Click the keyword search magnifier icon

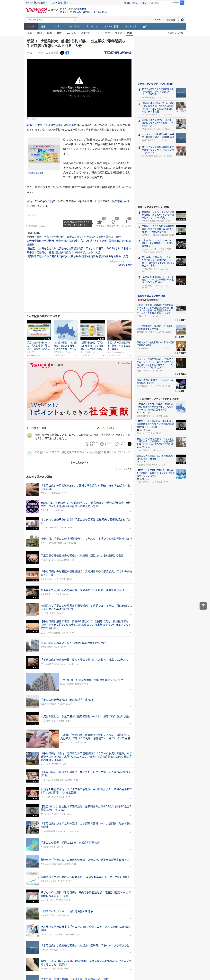(75, 20)
